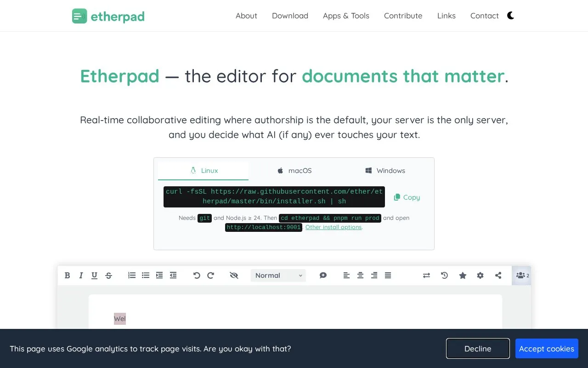588x368 pixels.
Task: Open import/export with the arrows icon
Action: coord(426,276)
